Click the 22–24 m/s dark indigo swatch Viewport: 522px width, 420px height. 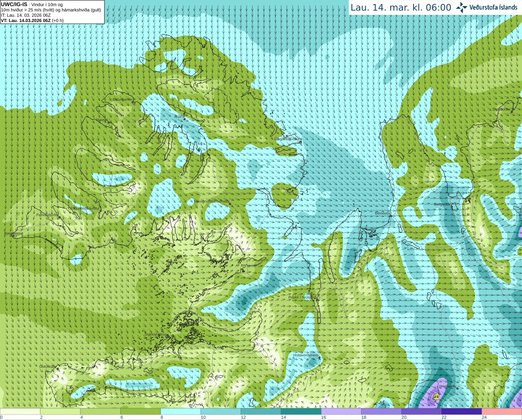coord(462,411)
